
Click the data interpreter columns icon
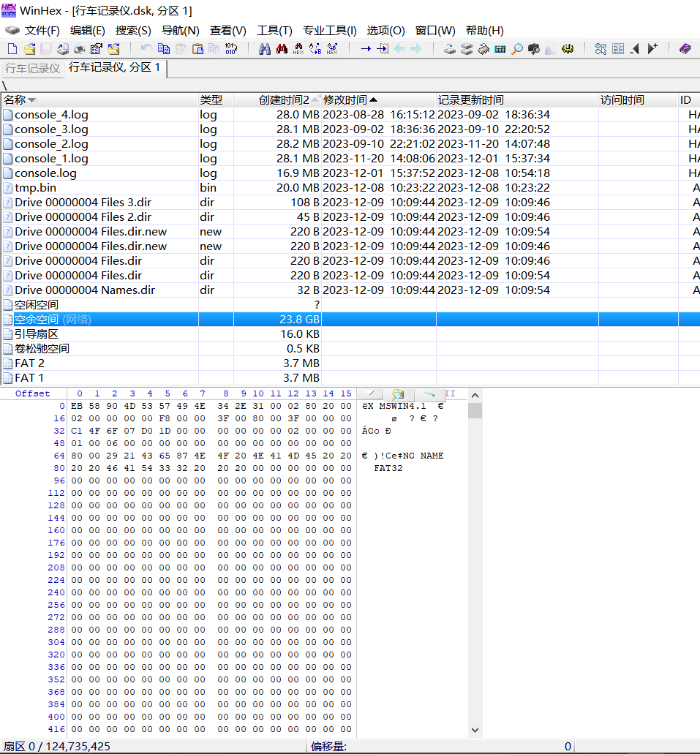[x=618, y=48]
